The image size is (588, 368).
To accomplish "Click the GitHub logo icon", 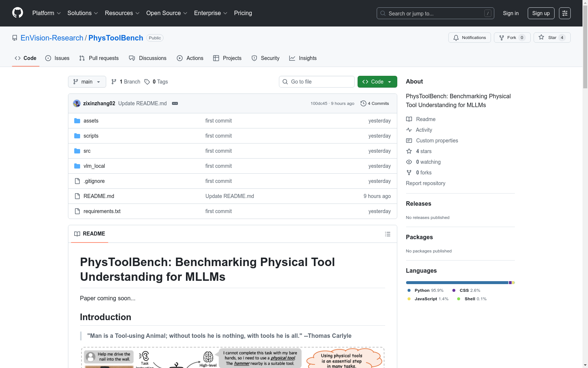I will point(18,13).
